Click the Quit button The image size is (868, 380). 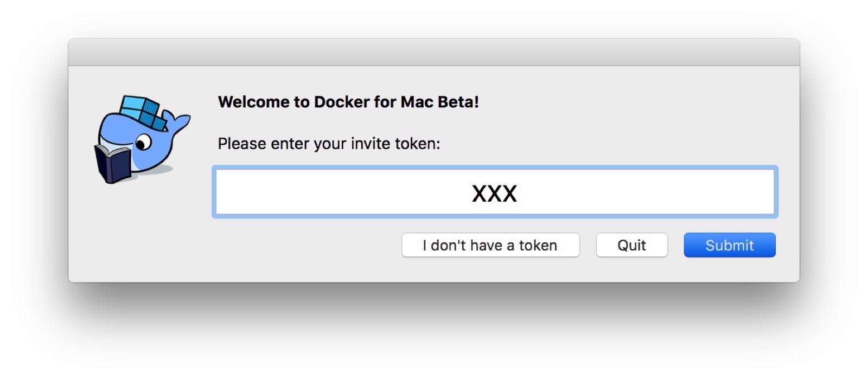[631, 245]
